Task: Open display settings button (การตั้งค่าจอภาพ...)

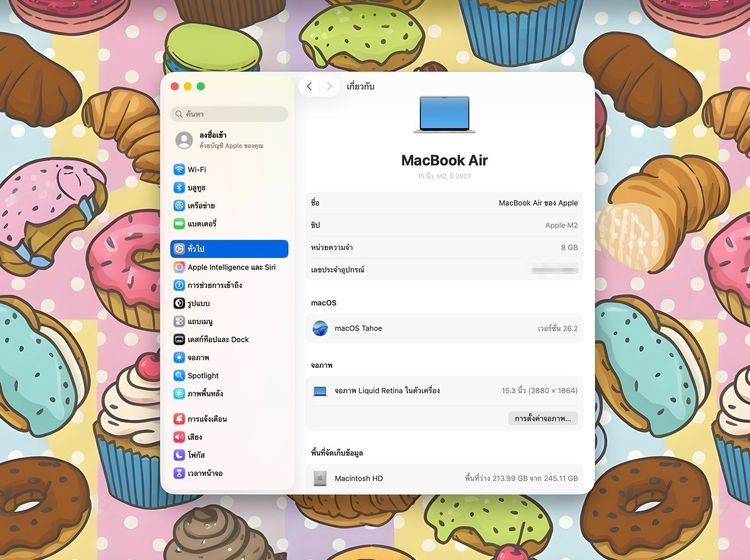Action: point(543,418)
